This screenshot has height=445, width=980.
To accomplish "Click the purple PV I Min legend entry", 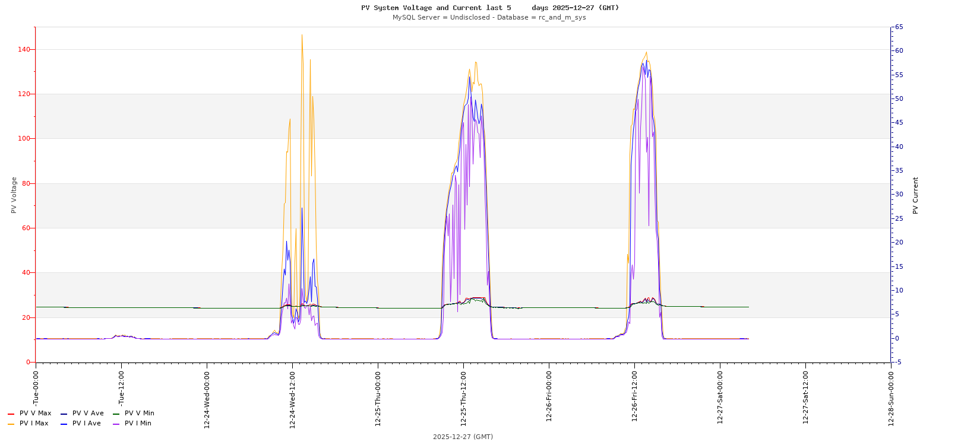I will pyautogui.click(x=137, y=424).
